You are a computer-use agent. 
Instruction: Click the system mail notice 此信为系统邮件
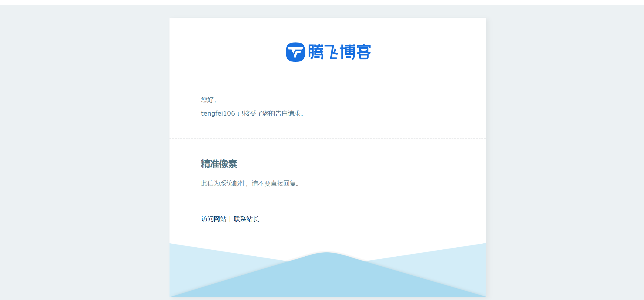(x=250, y=183)
